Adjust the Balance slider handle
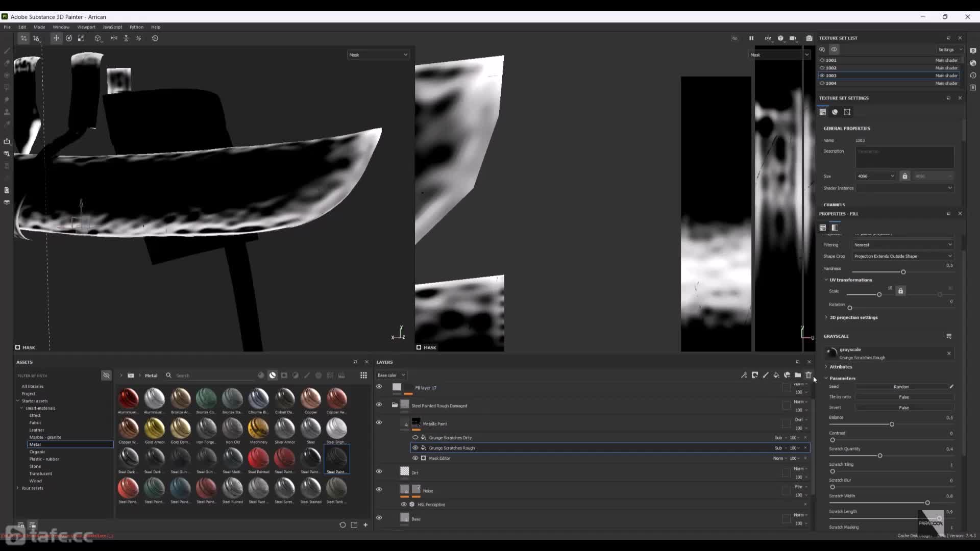The image size is (980, 551). 892,424
